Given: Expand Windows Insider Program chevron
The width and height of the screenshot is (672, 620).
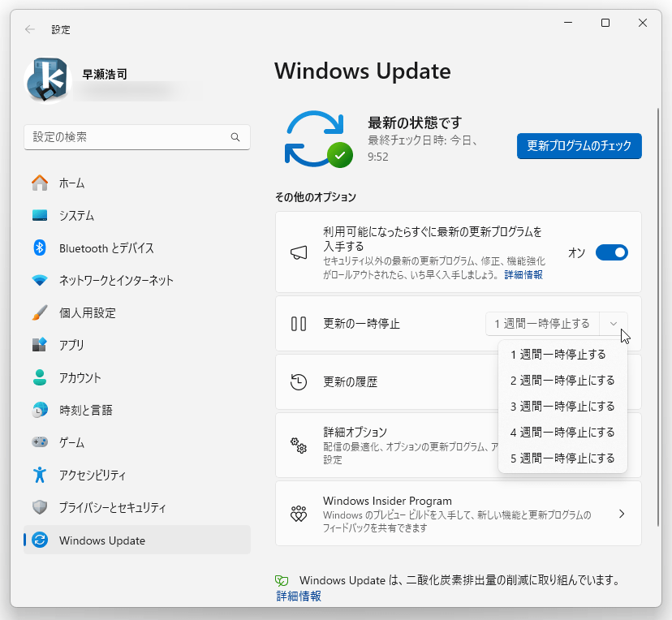Looking at the screenshot, I should (622, 514).
